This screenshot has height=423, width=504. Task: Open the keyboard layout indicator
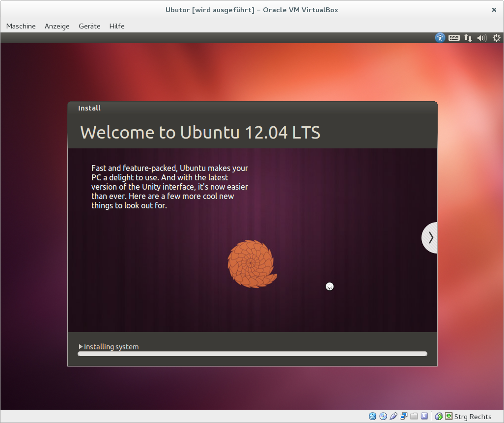(454, 38)
